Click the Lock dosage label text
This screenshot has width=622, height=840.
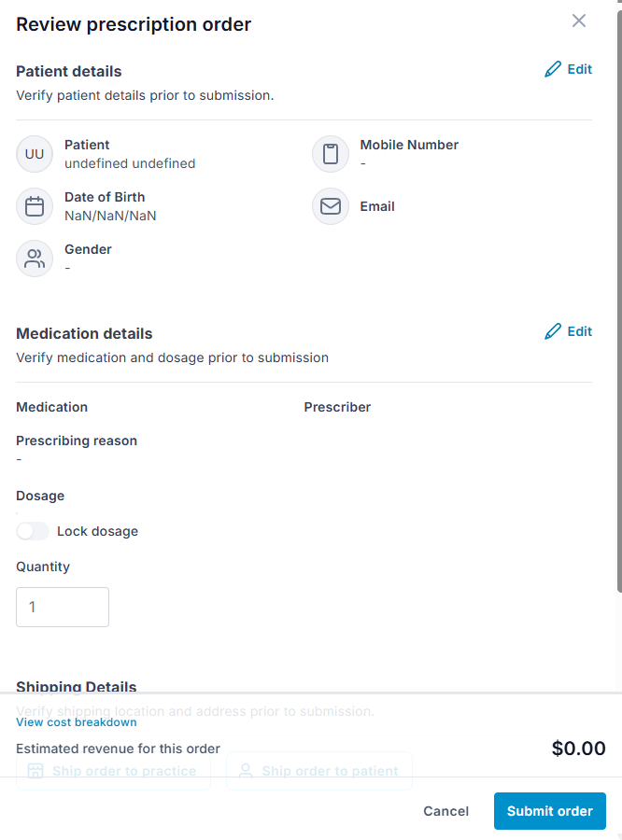tap(97, 531)
